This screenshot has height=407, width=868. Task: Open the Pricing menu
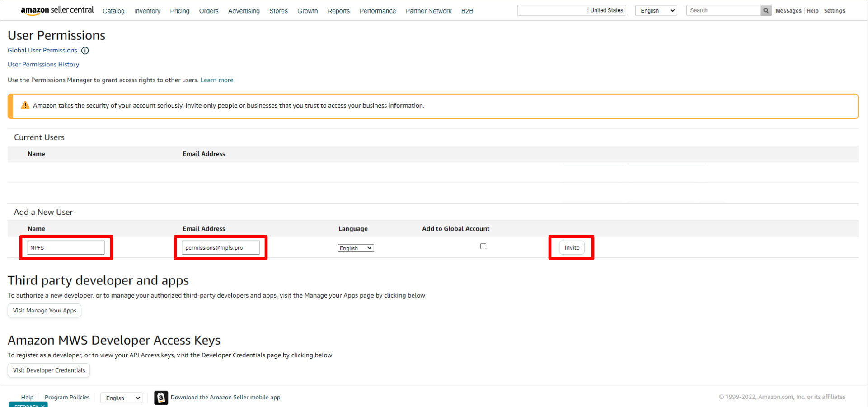click(180, 11)
